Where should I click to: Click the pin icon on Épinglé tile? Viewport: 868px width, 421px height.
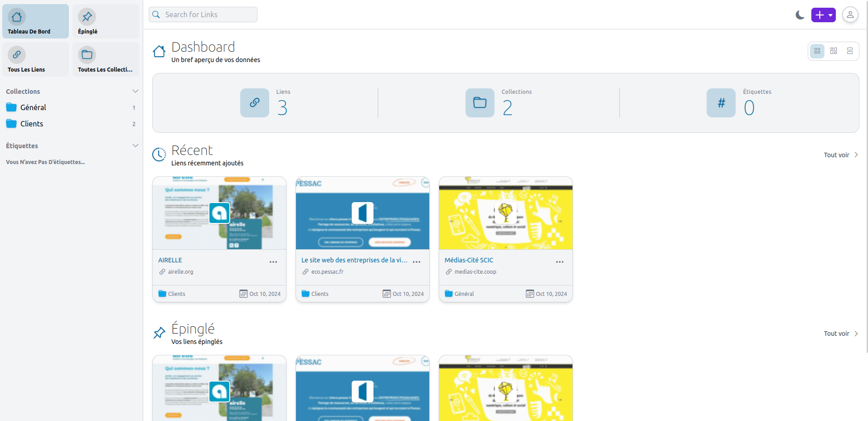[x=87, y=17]
